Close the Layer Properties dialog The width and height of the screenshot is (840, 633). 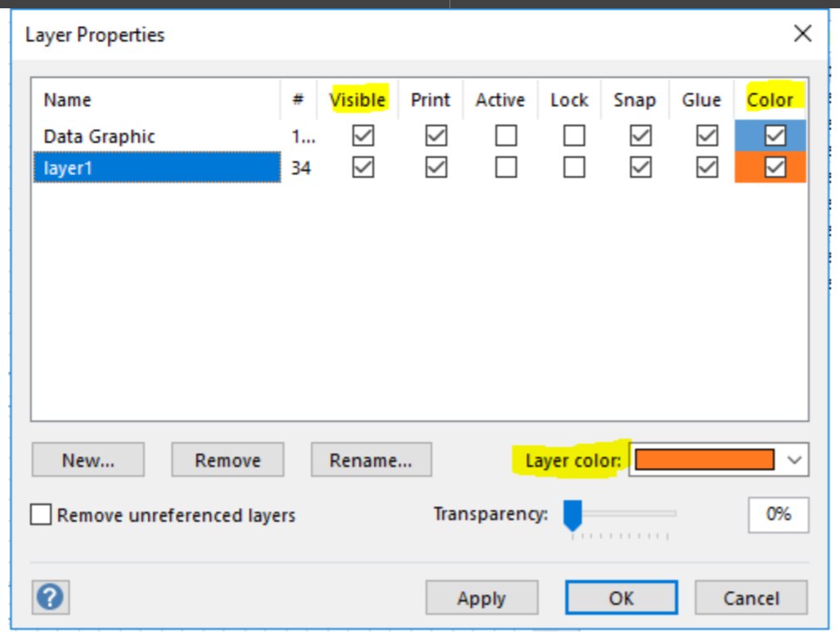(x=802, y=34)
